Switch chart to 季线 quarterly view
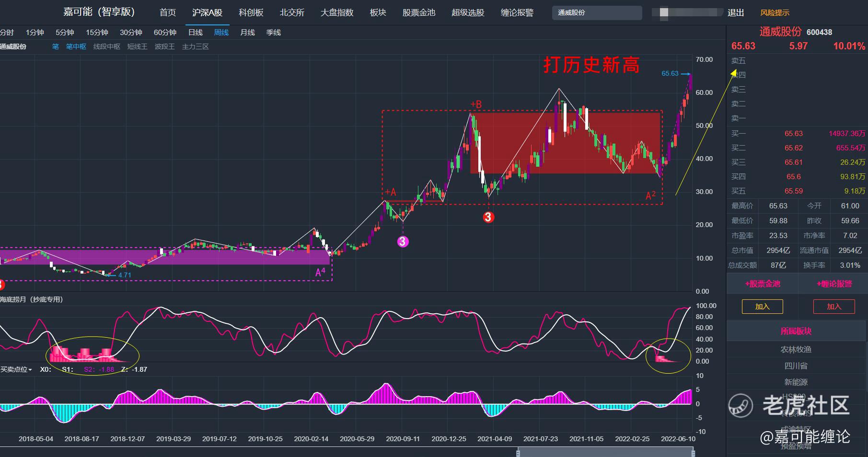Image resolution: width=868 pixels, height=457 pixels. (274, 33)
